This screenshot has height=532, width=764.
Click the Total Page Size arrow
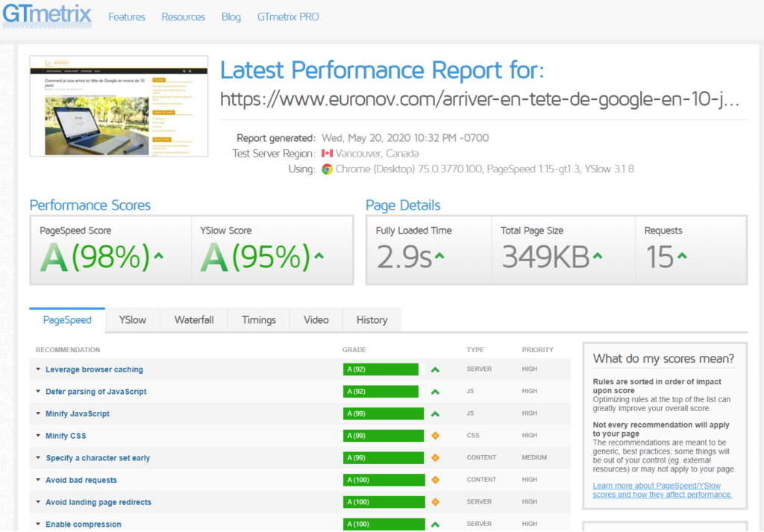(x=598, y=255)
